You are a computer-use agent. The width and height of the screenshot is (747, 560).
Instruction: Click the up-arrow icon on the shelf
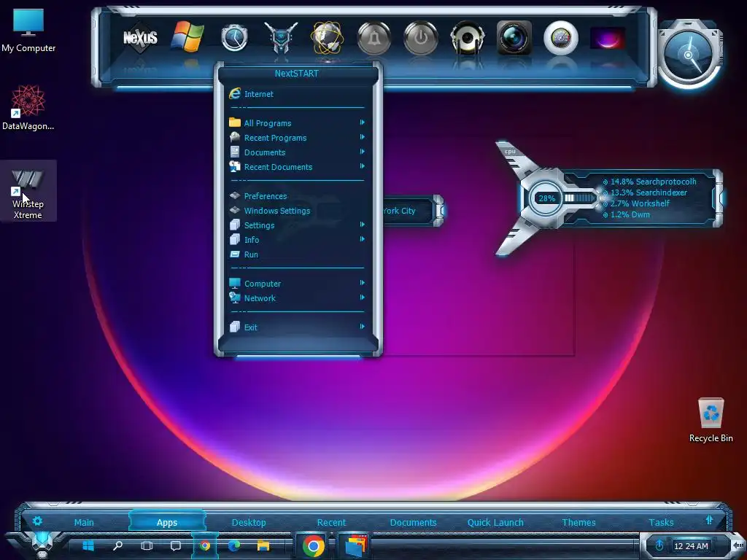pyautogui.click(x=709, y=519)
